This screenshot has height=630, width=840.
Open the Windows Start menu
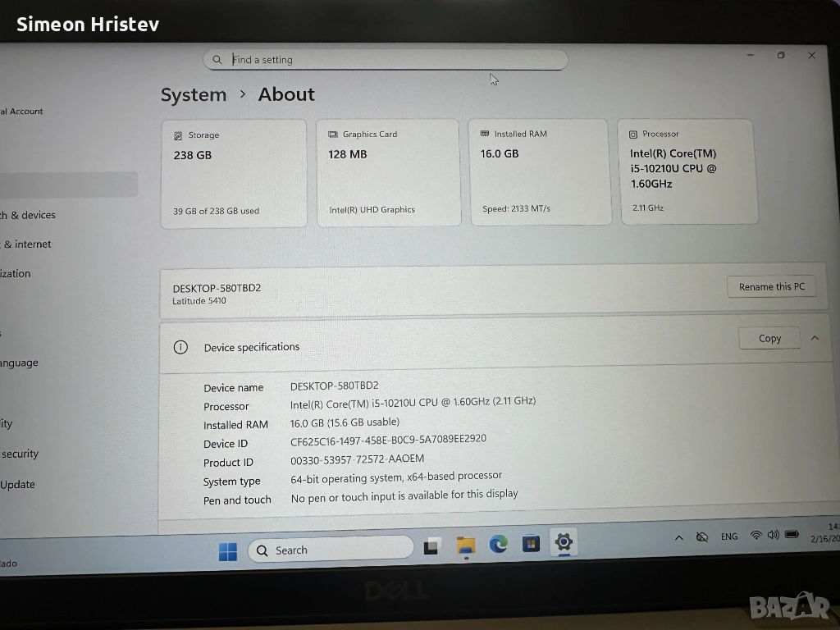click(227, 551)
